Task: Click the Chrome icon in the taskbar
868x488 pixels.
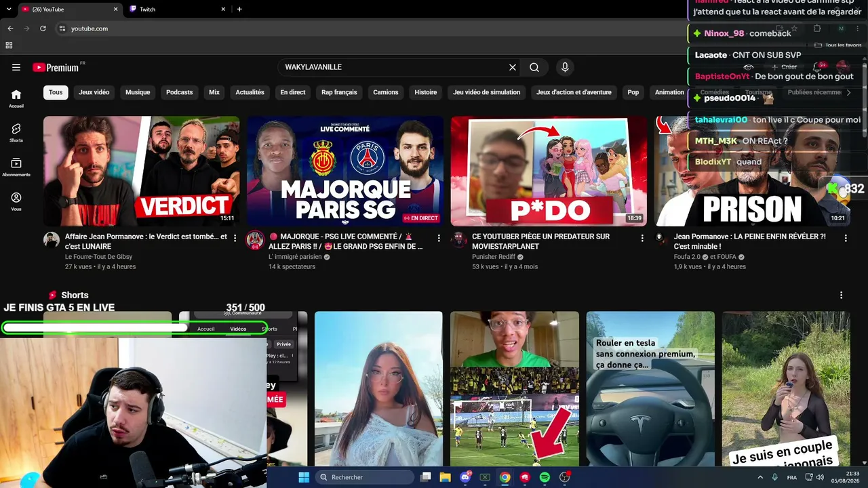Action: pyautogui.click(x=505, y=477)
